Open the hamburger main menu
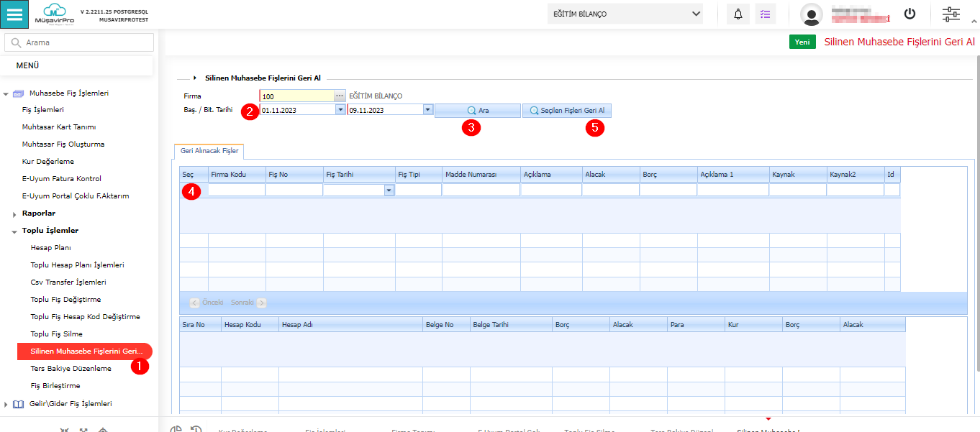The width and height of the screenshot is (980, 432). click(14, 14)
